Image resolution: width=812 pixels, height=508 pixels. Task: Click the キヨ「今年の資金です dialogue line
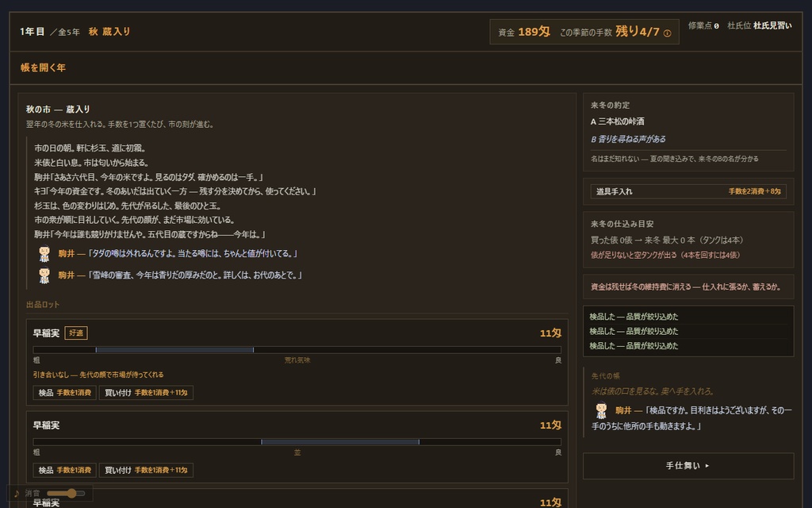click(x=175, y=191)
